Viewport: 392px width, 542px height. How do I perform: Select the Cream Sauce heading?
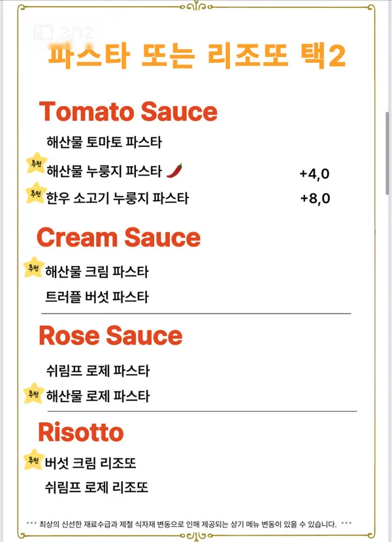[118, 237]
